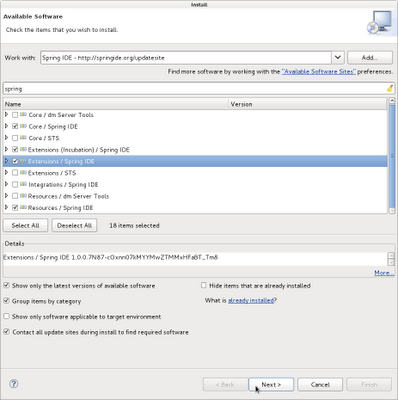398x400 pixels.
Task: Click the Deselect All button
Action: (74, 225)
